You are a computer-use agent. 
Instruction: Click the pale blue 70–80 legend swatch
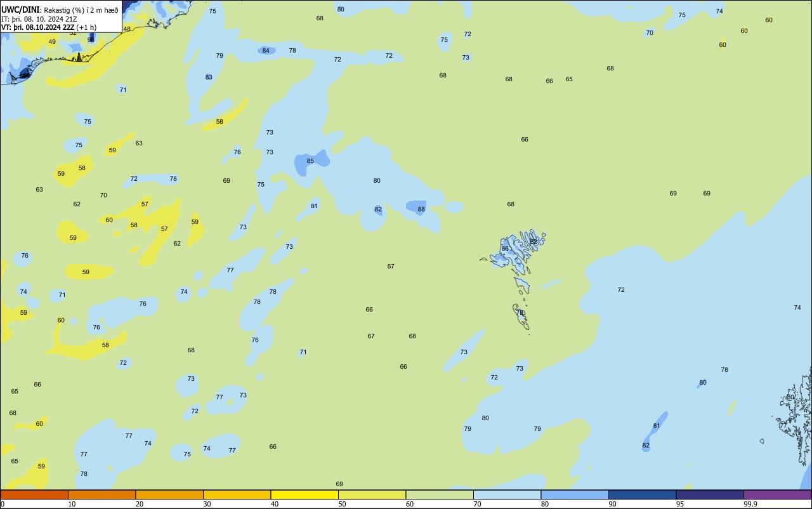pos(507,494)
